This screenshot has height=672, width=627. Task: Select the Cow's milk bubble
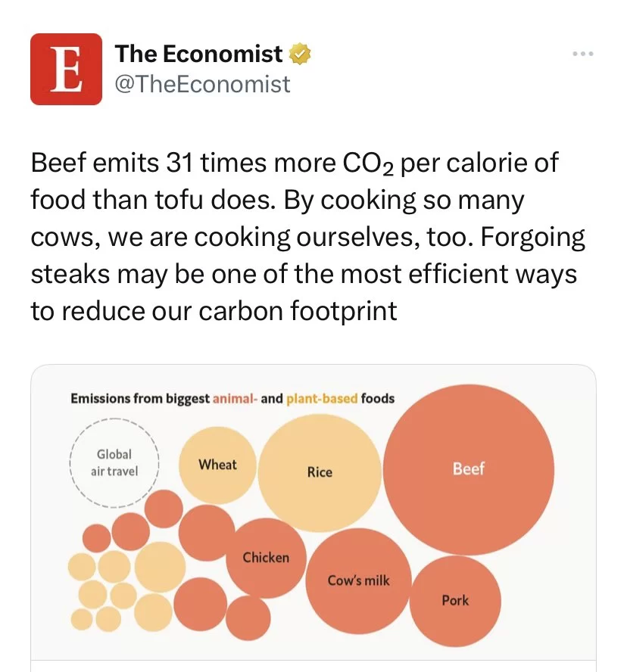pyautogui.click(x=358, y=580)
